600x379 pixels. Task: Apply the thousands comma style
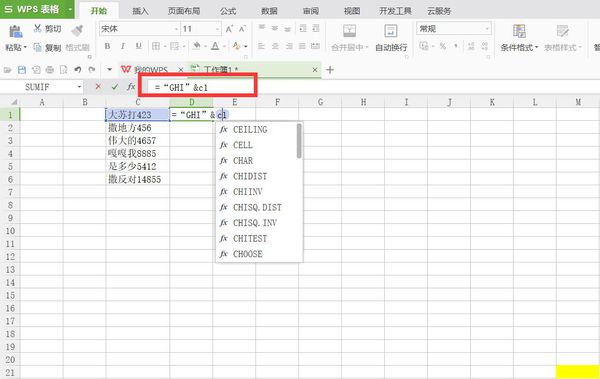point(456,46)
